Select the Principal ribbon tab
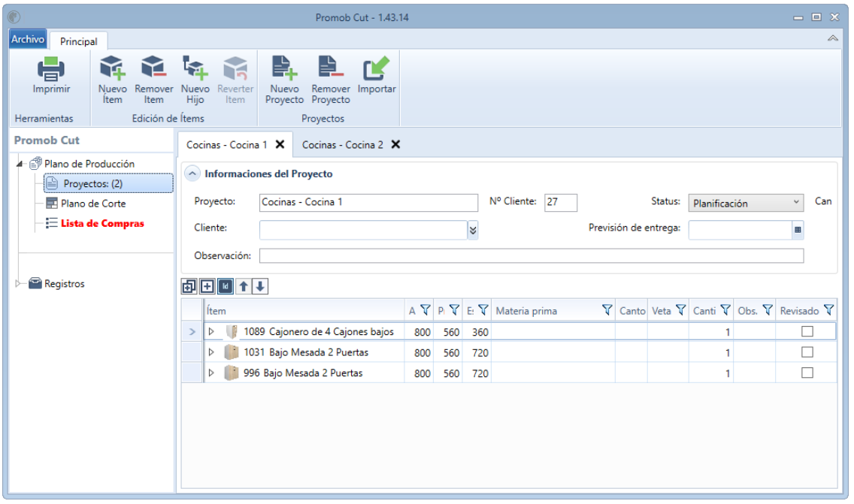854x504 pixels. 78,41
